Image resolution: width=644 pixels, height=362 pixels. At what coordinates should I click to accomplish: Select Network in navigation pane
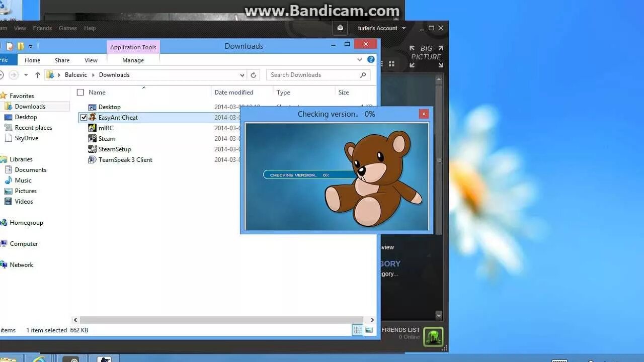[21, 264]
